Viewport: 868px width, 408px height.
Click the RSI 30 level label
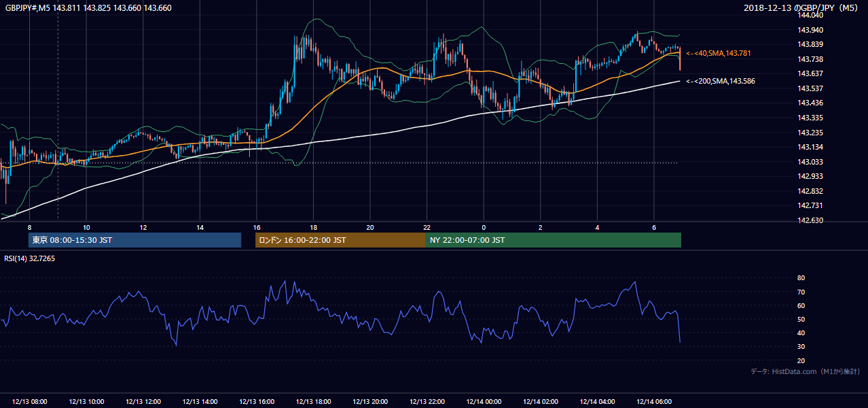point(801,346)
